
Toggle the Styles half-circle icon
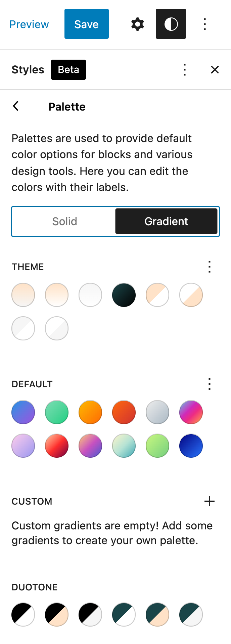point(171,24)
